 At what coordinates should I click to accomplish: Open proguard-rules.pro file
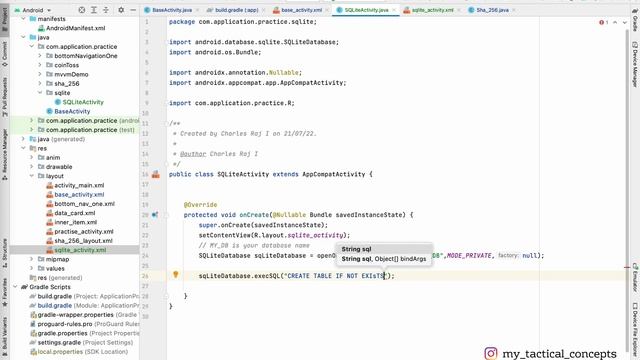point(84,324)
